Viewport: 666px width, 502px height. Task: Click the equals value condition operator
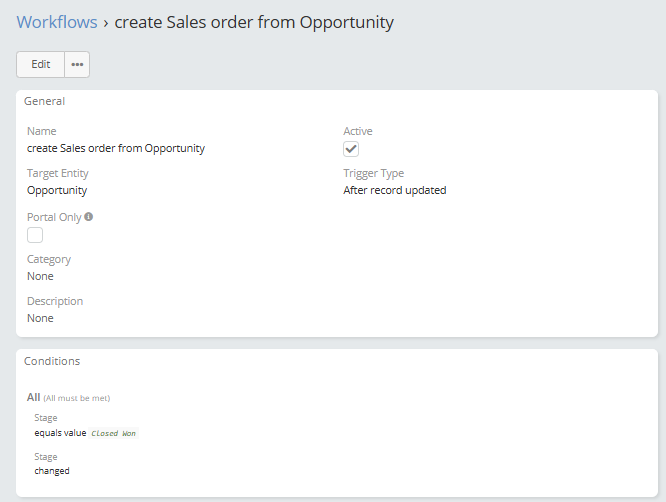[60, 433]
